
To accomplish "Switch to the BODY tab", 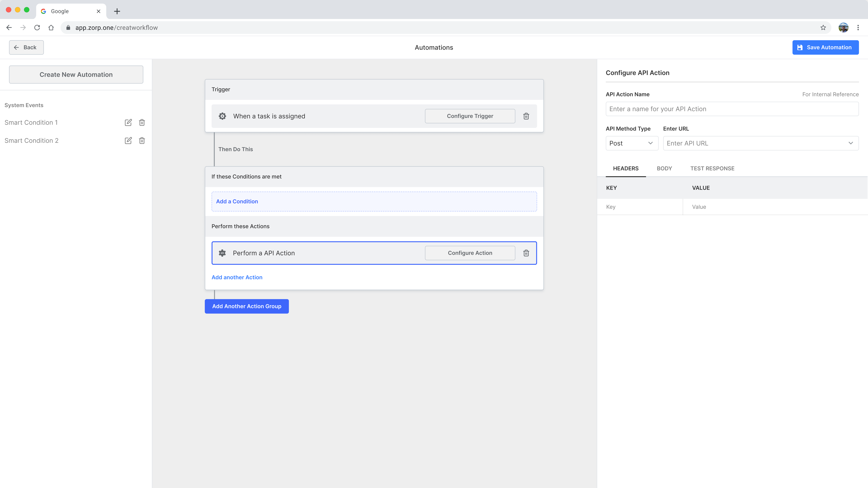I will (x=664, y=168).
